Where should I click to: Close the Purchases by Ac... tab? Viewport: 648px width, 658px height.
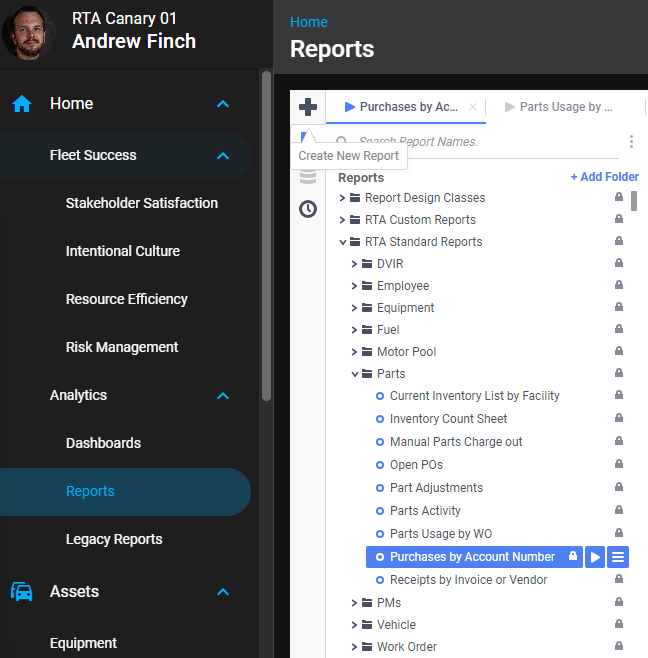click(473, 107)
